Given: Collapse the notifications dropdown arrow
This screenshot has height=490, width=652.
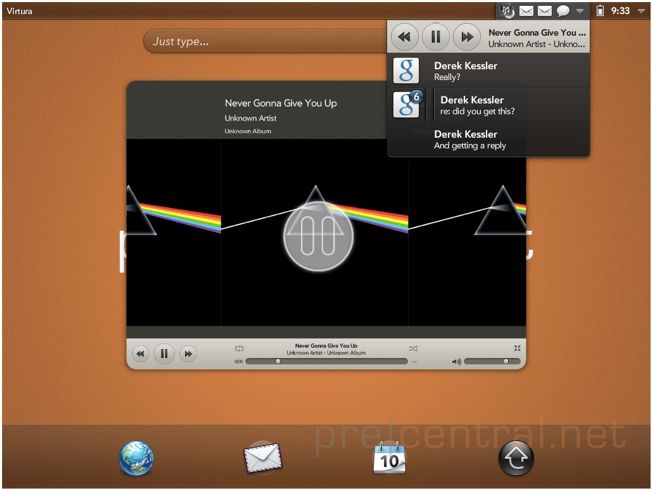Looking at the screenshot, I should [x=580, y=11].
